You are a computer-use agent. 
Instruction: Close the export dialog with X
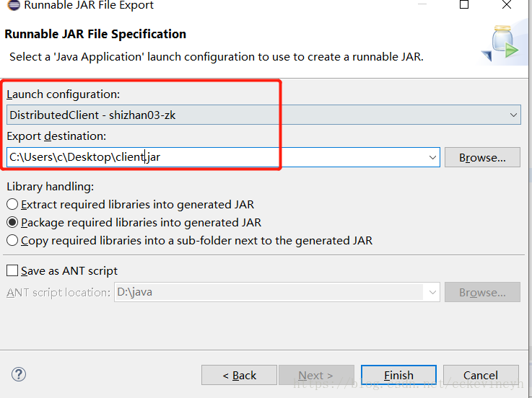point(507,4)
